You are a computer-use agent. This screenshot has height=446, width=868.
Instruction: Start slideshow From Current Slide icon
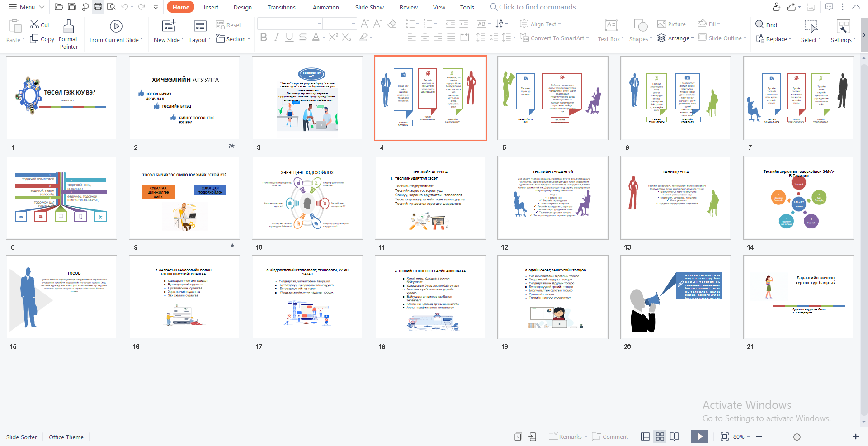[x=116, y=27]
